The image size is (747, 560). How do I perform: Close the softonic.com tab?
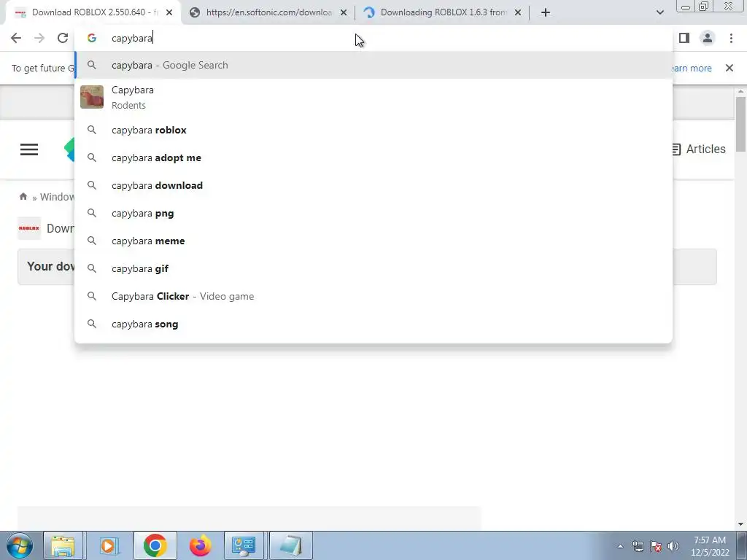[344, 12]
